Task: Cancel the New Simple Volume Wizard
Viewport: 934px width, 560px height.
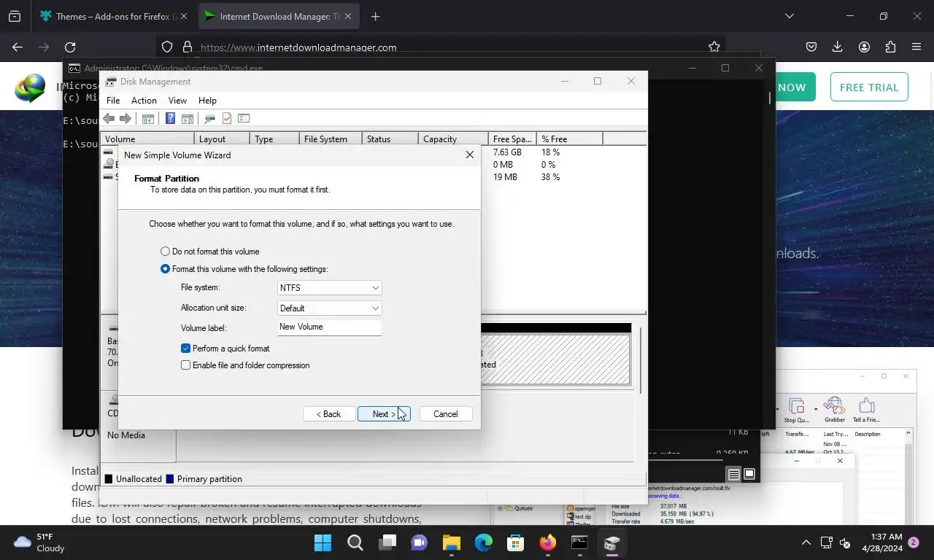Action: click(x=446, y=414)
